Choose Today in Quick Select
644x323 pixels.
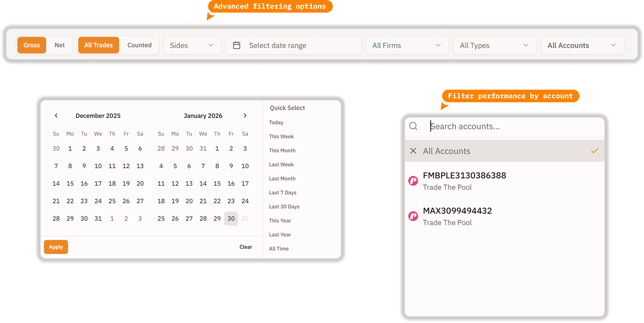pos(276,122)
